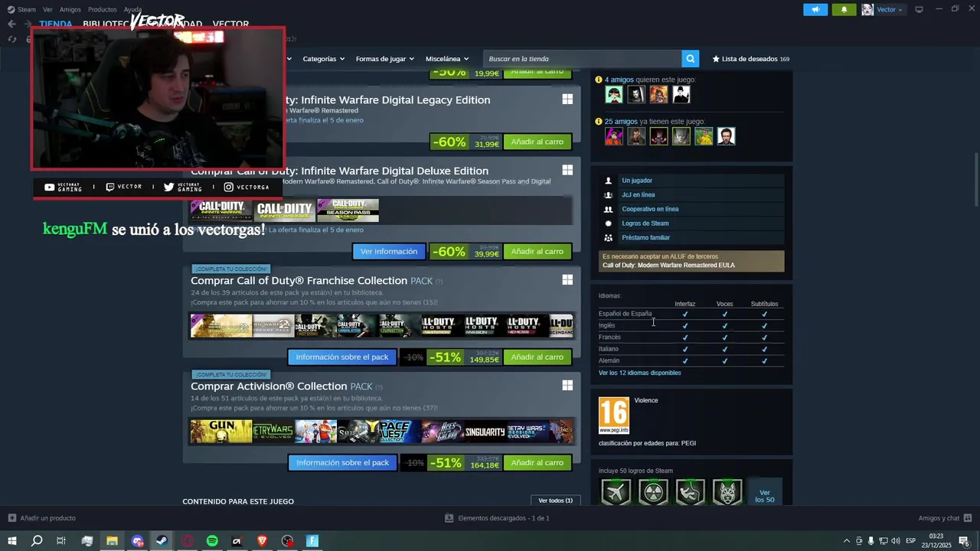Viewport: 980px width, 551px height.
Task: Expand the Miscelánea dropdown
Action: (447, 59)
